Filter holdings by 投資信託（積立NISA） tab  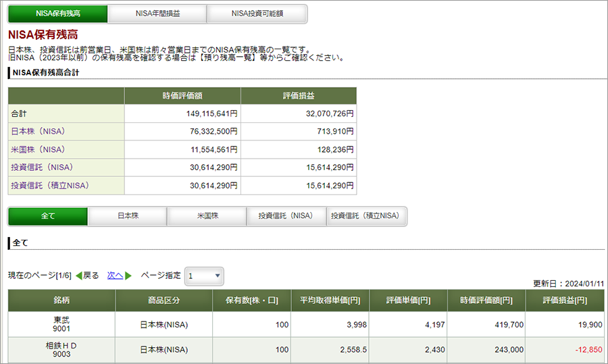coord(365,216)
